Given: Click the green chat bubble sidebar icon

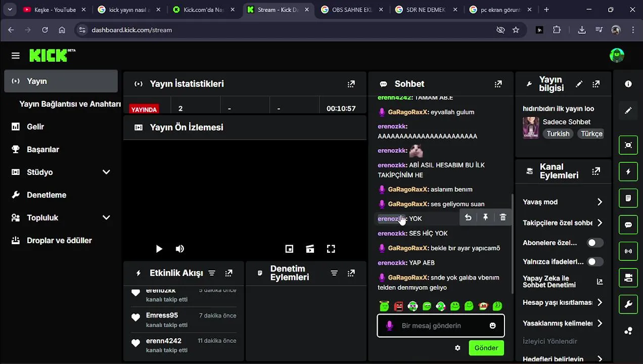Looking at the screenshot, I should [x=628, y=224].
